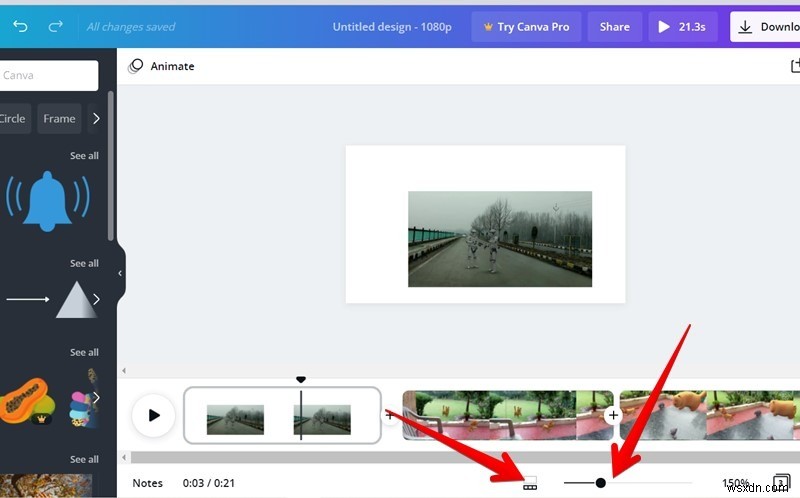Image resolution: width=800 pixels, height=498 pixels.
Task: Click the Canva search input field
Action: (x=49, y=76)
